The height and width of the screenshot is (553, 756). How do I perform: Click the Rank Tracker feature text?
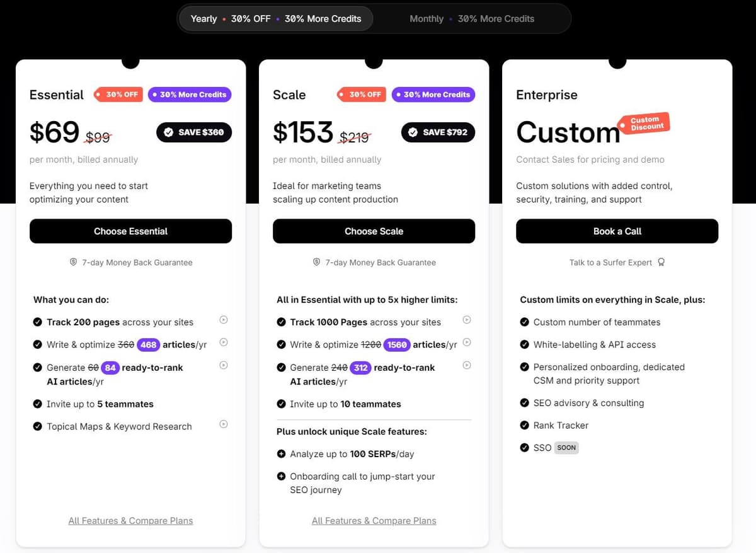coord(561,426)
